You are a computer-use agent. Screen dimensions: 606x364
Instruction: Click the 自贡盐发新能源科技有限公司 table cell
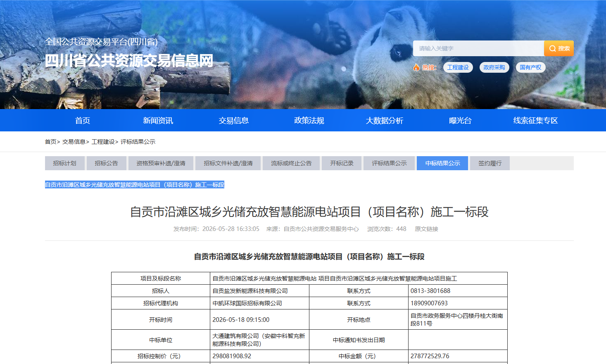click(259, 291)
